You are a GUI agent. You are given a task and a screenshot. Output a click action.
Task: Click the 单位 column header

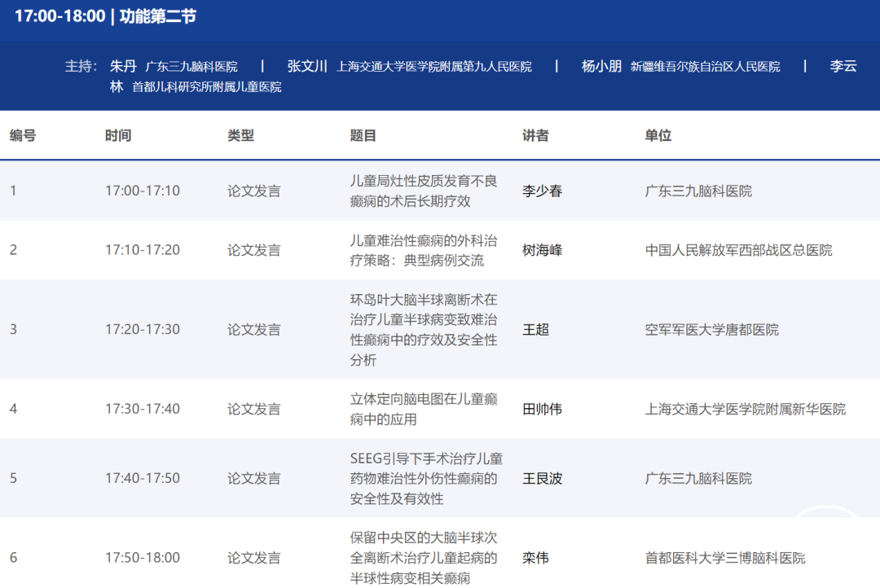coord(658,135)
